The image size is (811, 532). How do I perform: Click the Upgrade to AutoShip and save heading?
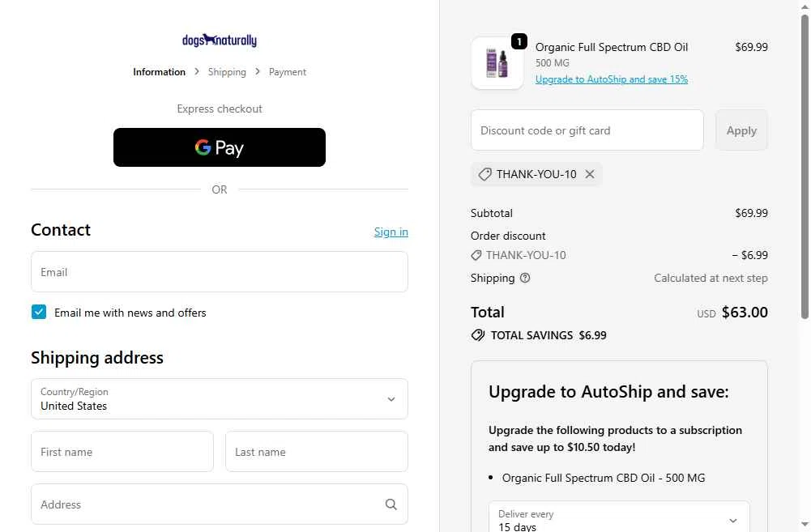coord(608,392)
